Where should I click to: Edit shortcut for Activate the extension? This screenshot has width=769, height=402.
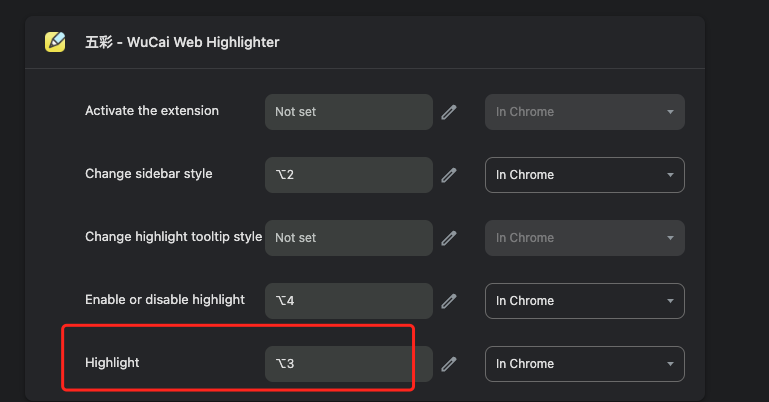pos(449,112)
